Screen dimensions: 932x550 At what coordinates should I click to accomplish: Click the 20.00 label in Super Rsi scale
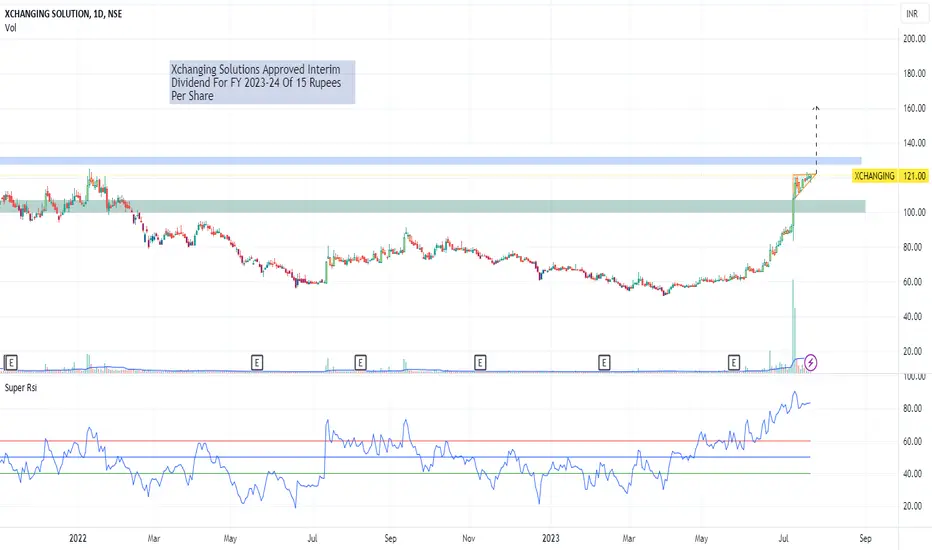click(912, 506)
